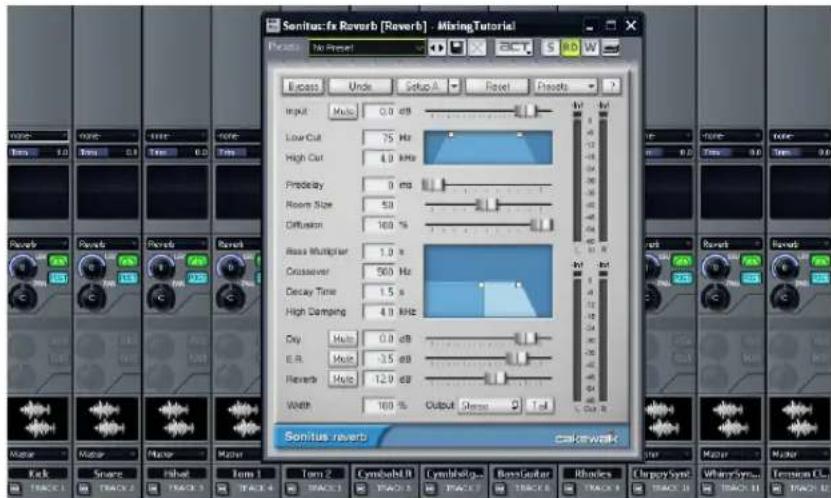Screen dimensions: 831x498
Task: Click the preset previous/next arrows icon
Action: pos(437,48)
